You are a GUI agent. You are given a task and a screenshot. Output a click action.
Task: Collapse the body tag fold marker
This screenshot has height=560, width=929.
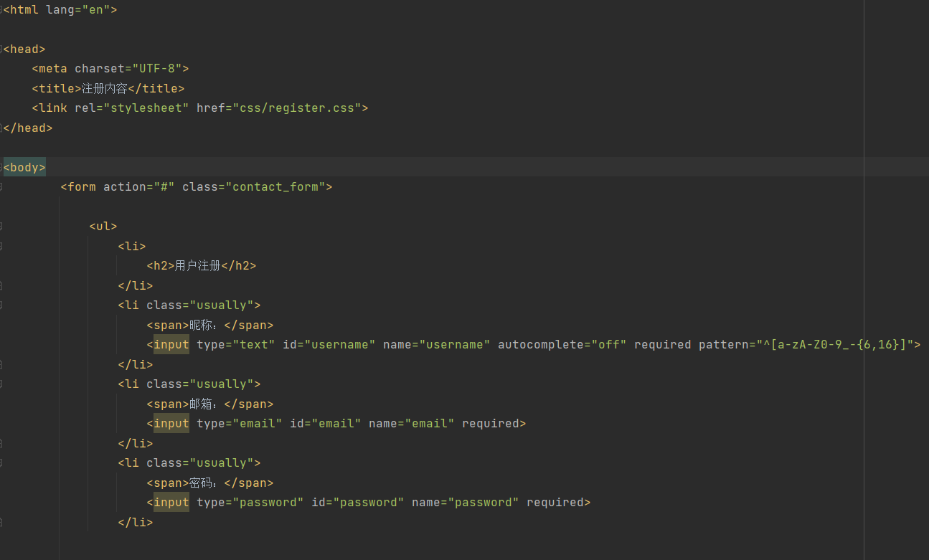[1, 168]
